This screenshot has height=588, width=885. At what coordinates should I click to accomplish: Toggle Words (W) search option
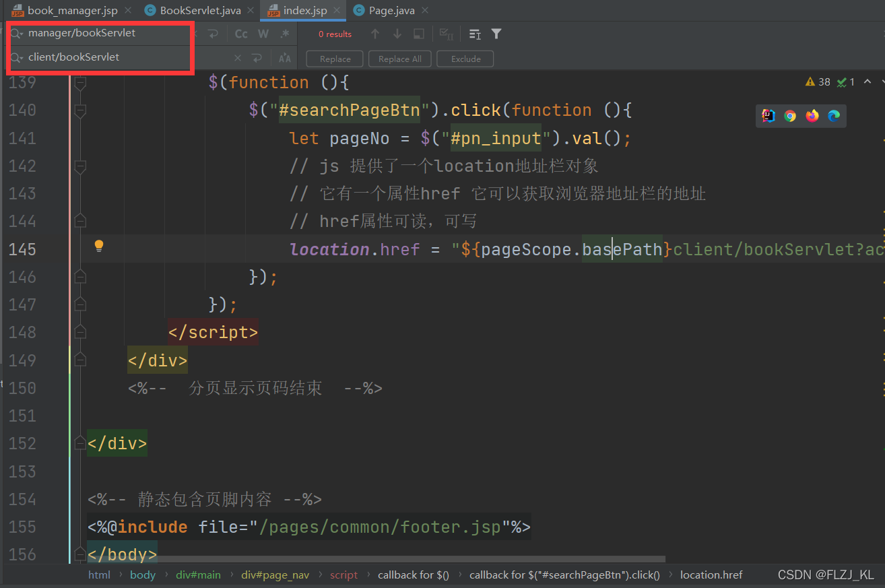point(263,34)
